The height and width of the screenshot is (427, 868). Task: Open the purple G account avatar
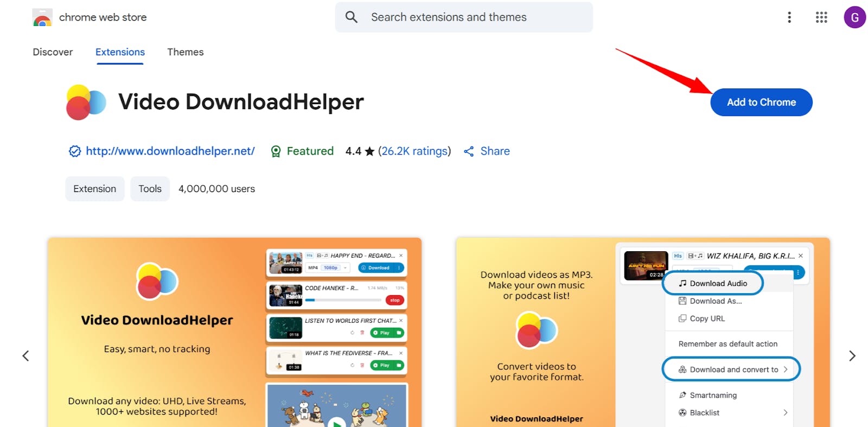tap(854, 17)
